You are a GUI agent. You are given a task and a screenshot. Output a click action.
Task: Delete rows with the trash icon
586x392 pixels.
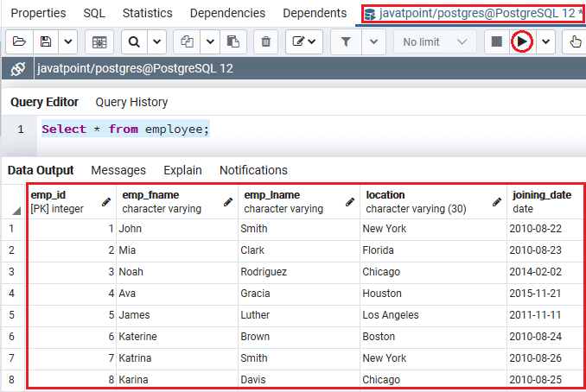click(265, 41)
